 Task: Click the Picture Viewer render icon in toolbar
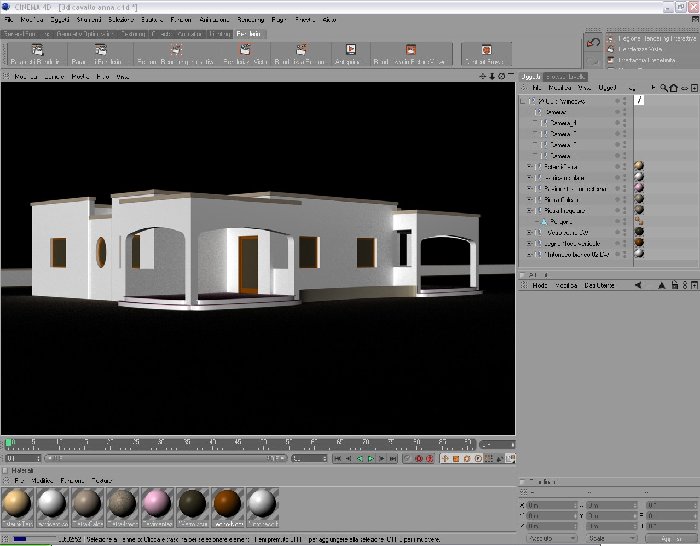(x=410, y=49)
